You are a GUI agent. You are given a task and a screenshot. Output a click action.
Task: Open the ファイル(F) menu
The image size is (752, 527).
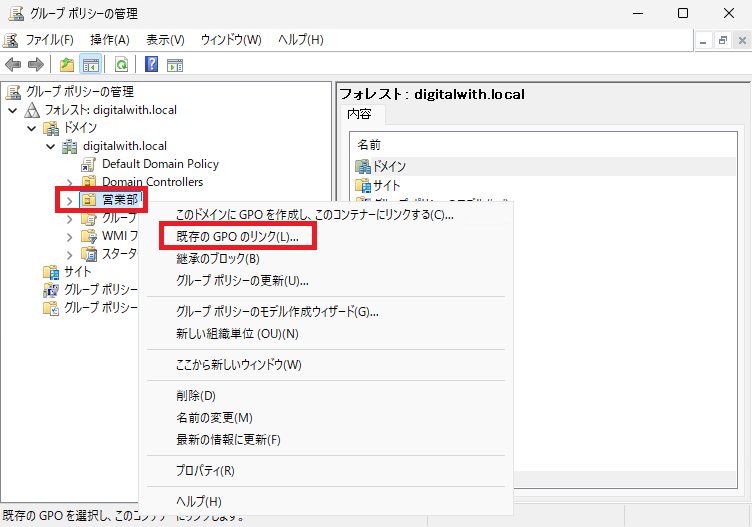[x=49, y=40]
